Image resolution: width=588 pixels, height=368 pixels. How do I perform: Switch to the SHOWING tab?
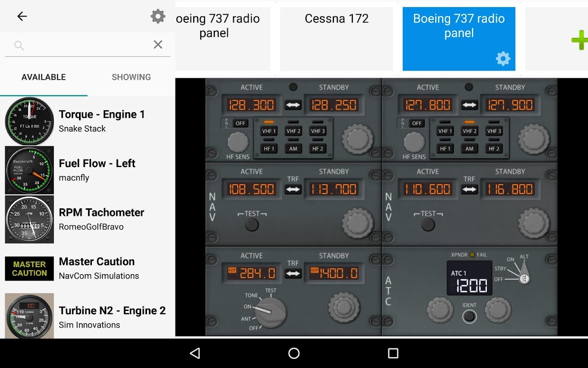[131, 77]
